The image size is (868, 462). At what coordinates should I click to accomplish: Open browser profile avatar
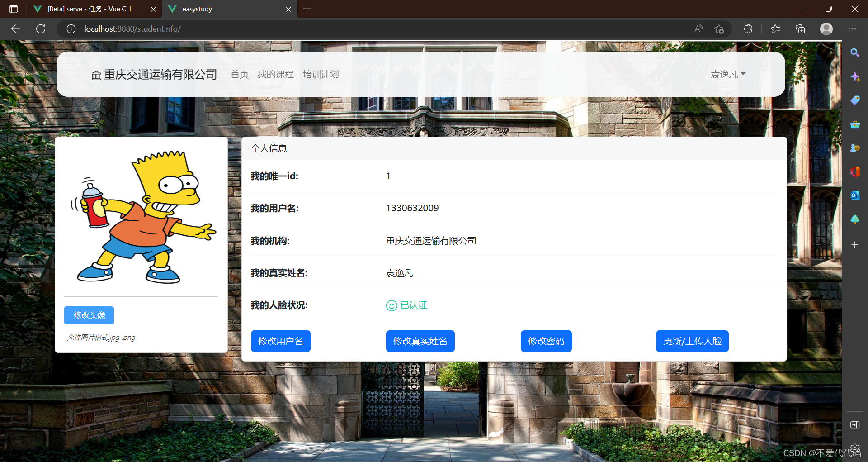coord(826,29)
